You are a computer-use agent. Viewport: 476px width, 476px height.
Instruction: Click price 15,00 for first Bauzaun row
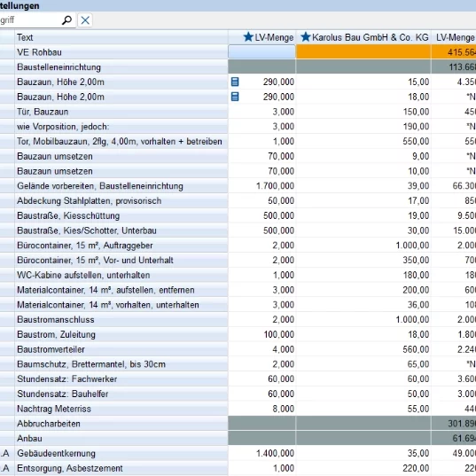click(418, 82)
